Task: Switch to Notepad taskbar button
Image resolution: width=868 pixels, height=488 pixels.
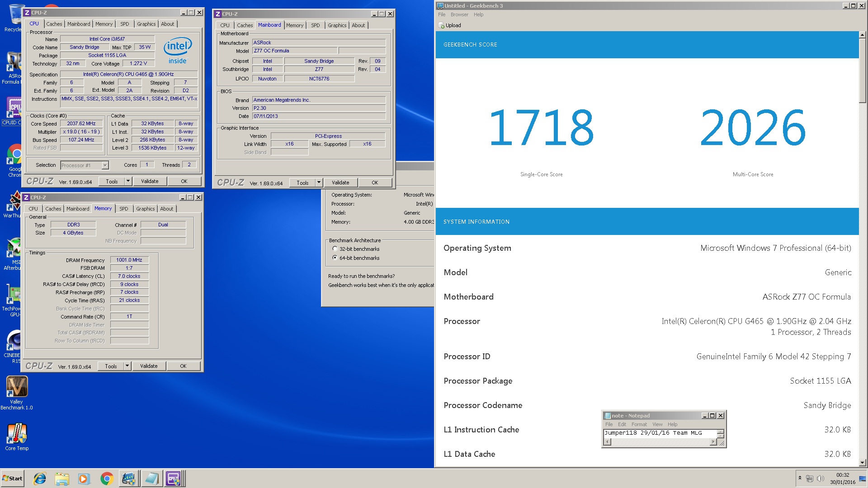Action: (151, 479)
